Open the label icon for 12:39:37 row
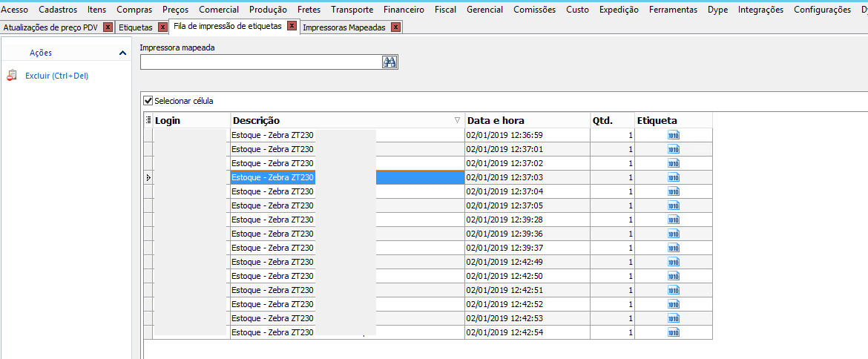This screenshot has height=359, width=868. pos(673,248)
